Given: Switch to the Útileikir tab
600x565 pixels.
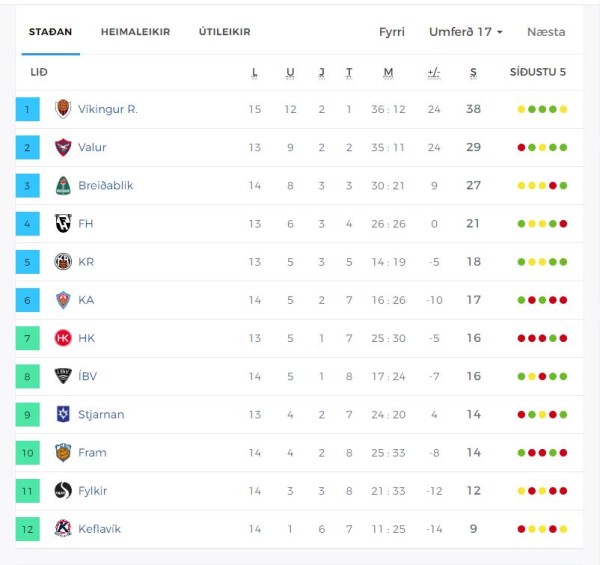Looking at the screenshot, I should [x=225, y=32].
